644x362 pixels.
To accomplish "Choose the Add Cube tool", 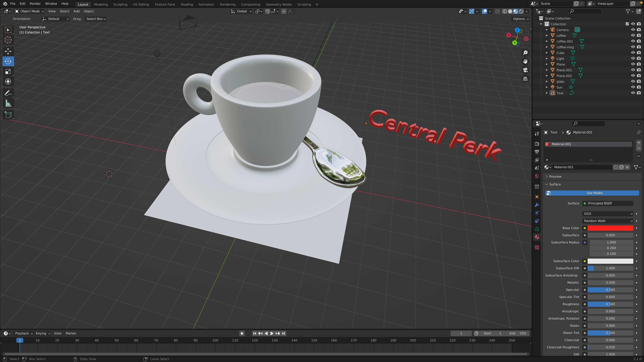I will 8,115.
